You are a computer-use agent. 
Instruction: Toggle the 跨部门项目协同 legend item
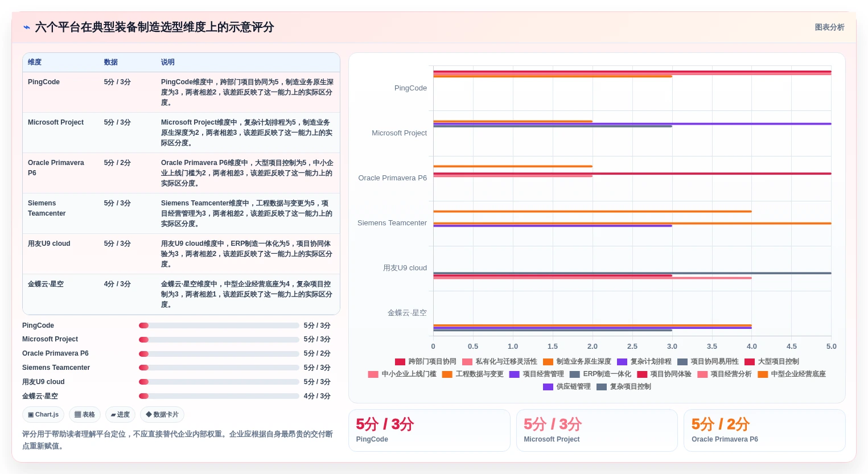click(x=426, y=361)
